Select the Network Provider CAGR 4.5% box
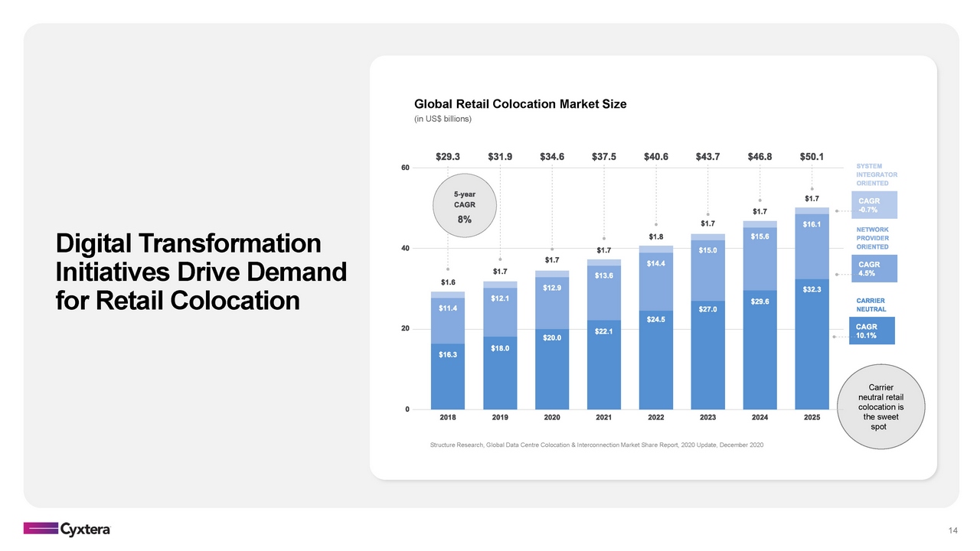980x551 pixels. 872,269
